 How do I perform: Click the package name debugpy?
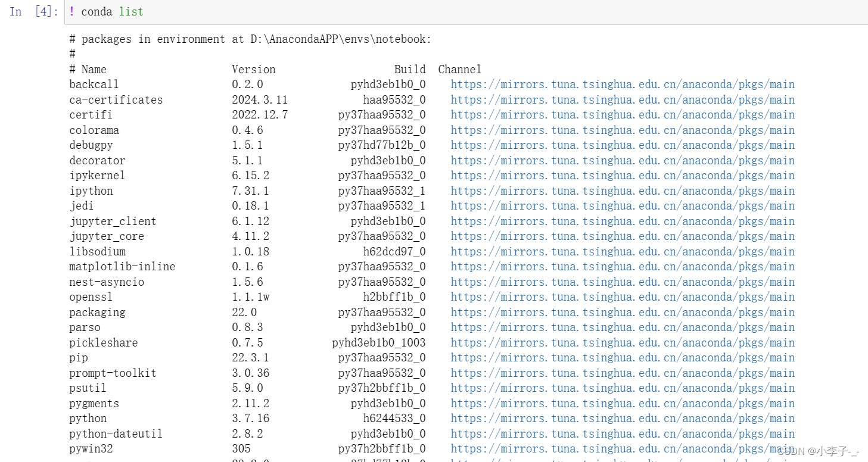tap(91, 145)
